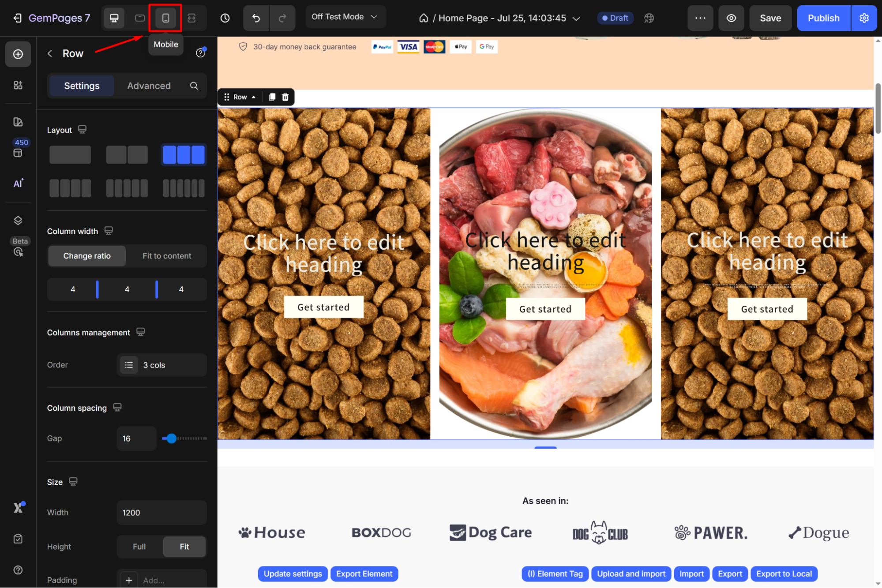Viewport: 882px width, 588px height.
Task: Open the 3 cols order dropdown
Action: point(161,365)
